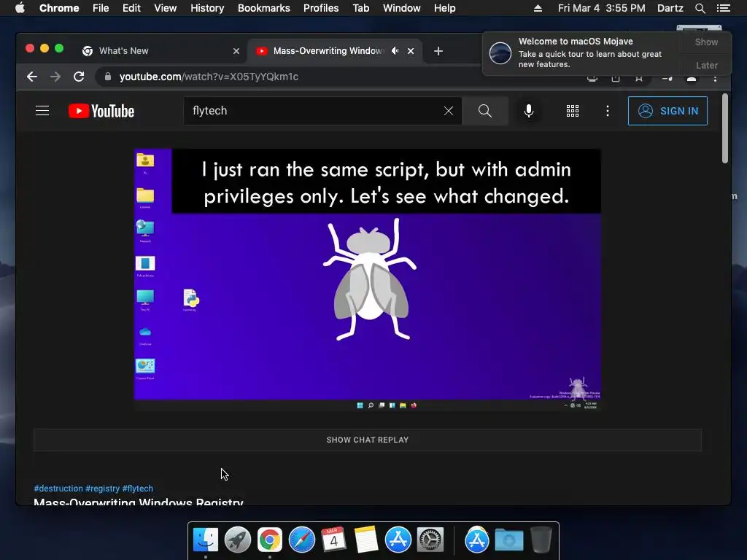Close the What's New tab
This screenshot has height=560, width=747.
pyautogui.click(x=236, y=51)
